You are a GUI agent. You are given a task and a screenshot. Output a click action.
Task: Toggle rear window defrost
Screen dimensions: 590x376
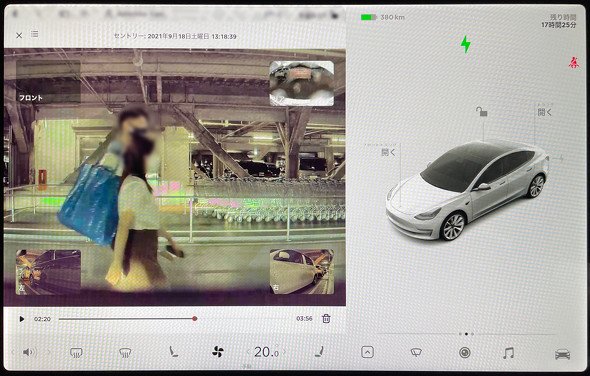(x=125, y=353)
